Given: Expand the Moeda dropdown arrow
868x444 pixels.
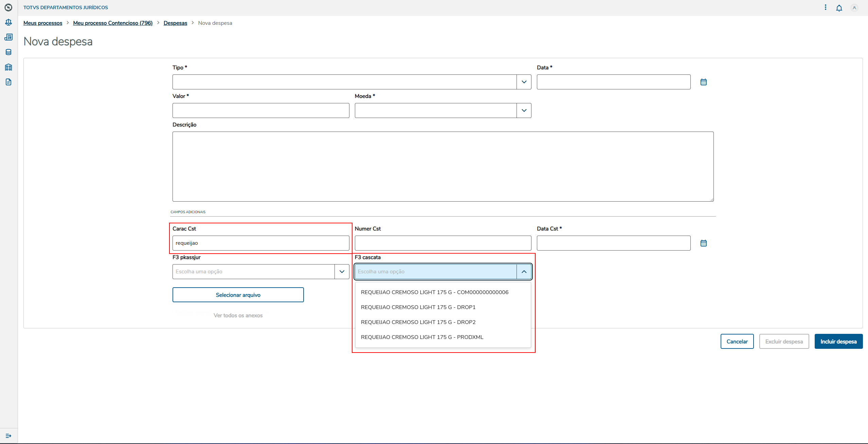Looking at the screenshot, I should click(524, 110).
